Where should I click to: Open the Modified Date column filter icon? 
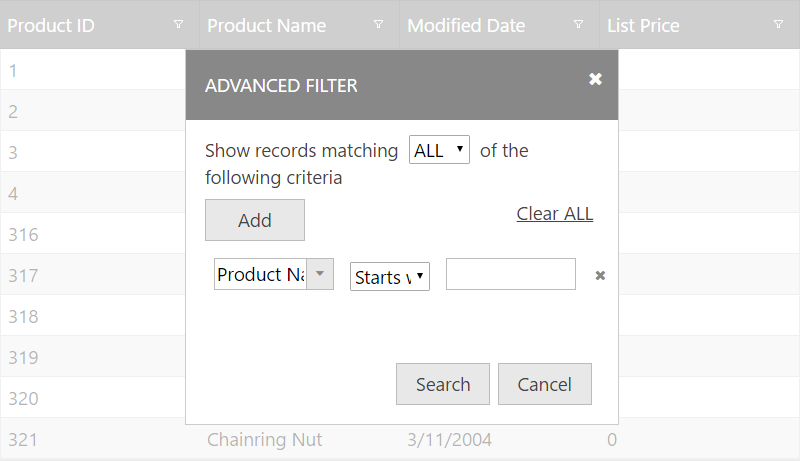[x=578, y=25]
